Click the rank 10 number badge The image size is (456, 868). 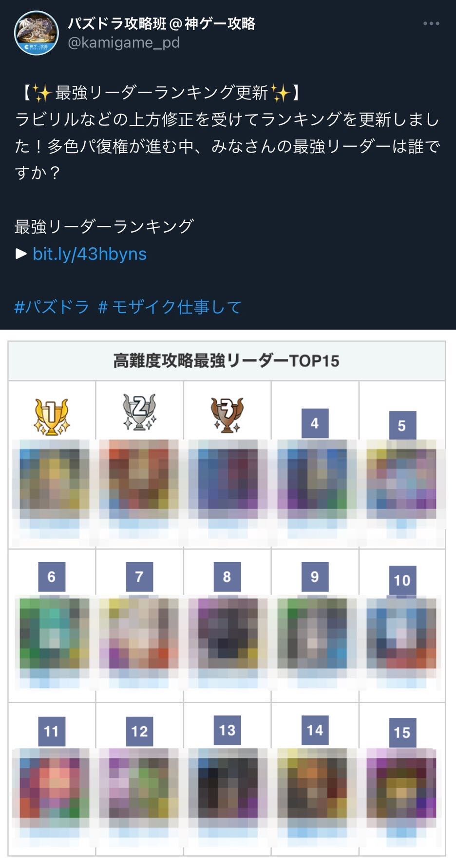click(x=402, y=580)
